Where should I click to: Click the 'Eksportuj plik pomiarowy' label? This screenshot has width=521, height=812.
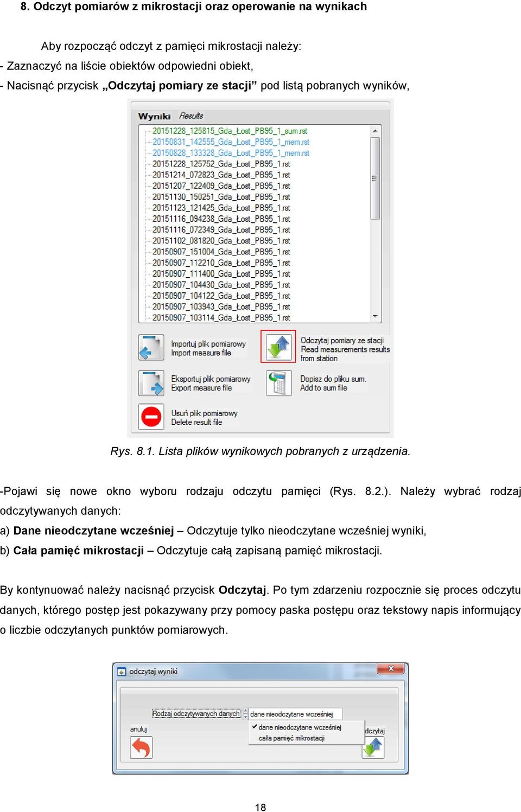(211, 379)
